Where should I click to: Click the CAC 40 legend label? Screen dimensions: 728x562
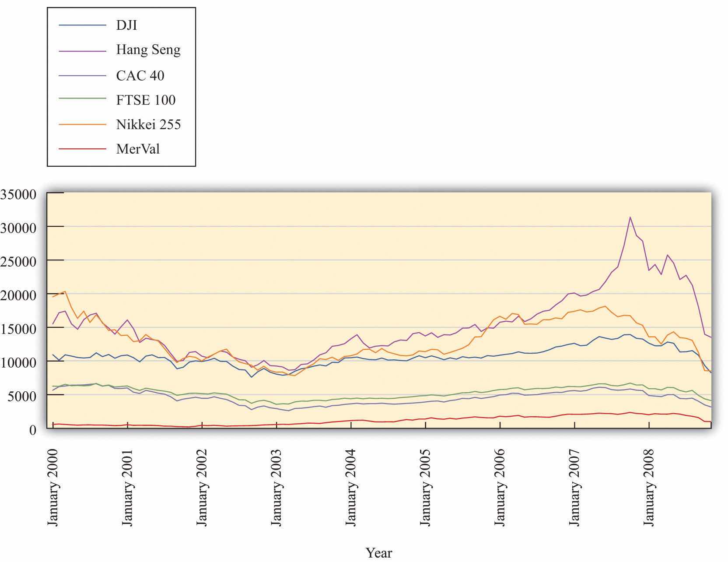tap(140, 75)
